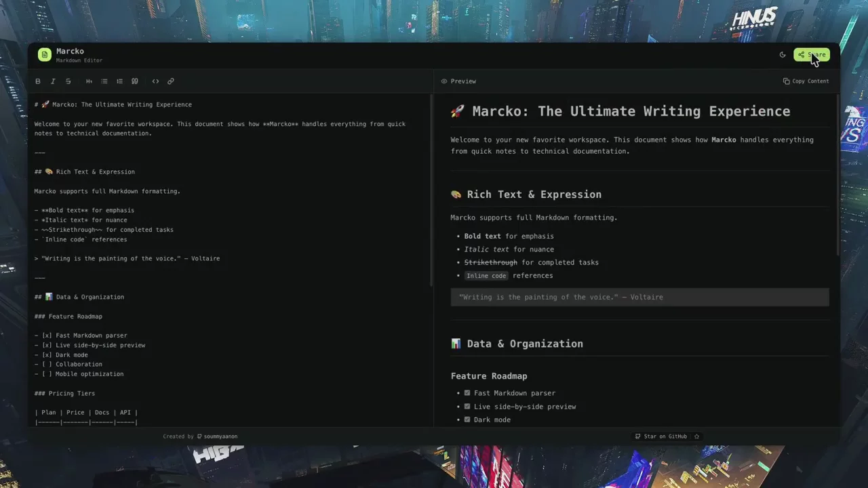Image resolution: width=868 pixels, height=488 pixels.
Task: Click 'Preview' panel label
Action: 463,81
